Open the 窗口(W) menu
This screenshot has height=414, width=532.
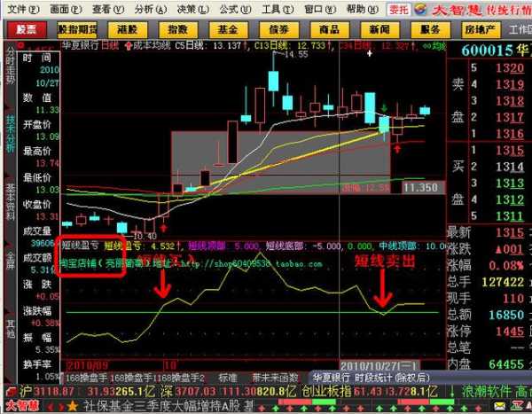pyautogui.click(x=320, y=10)
